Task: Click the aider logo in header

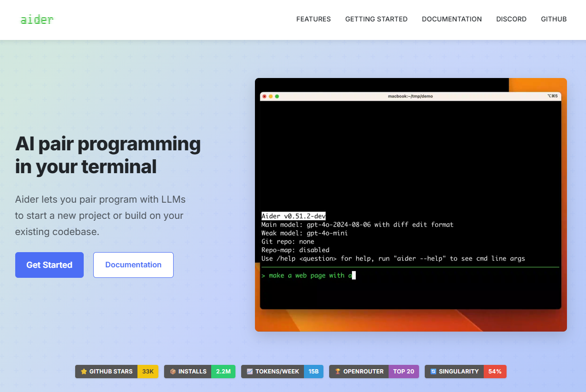Action: tap(37, 20)
